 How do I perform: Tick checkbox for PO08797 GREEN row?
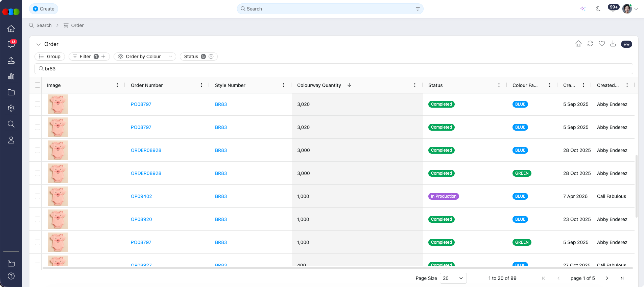(38, 242)
